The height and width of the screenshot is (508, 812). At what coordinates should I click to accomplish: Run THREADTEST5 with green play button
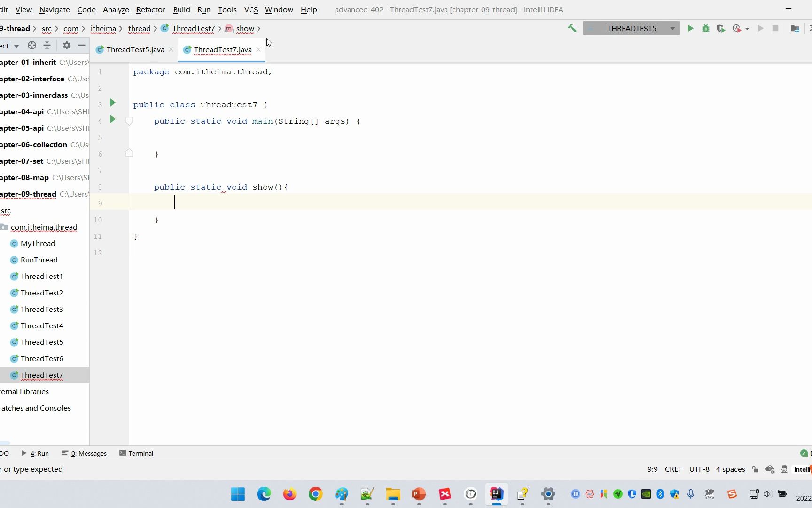[690, 28]
